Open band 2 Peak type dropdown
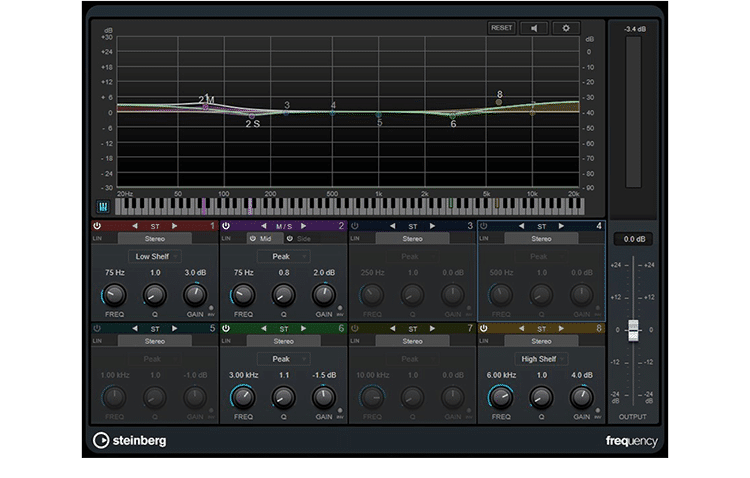Viewport: 750px width, 478px height. [x=283, y=256]
